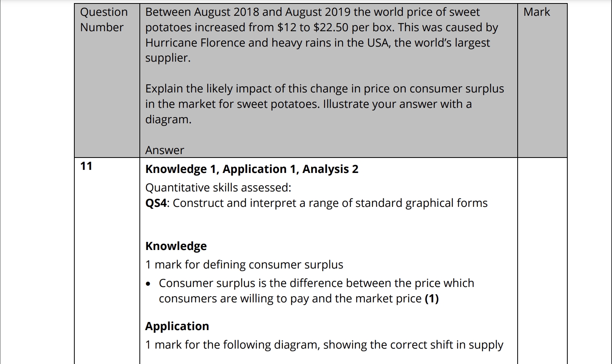
Task: Click the "Mark" column header
Action: (537, 12)
